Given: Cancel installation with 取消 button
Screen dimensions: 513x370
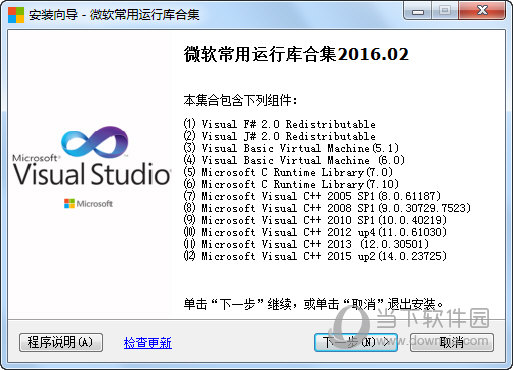Looking at the screenshot, I should 452,342.
